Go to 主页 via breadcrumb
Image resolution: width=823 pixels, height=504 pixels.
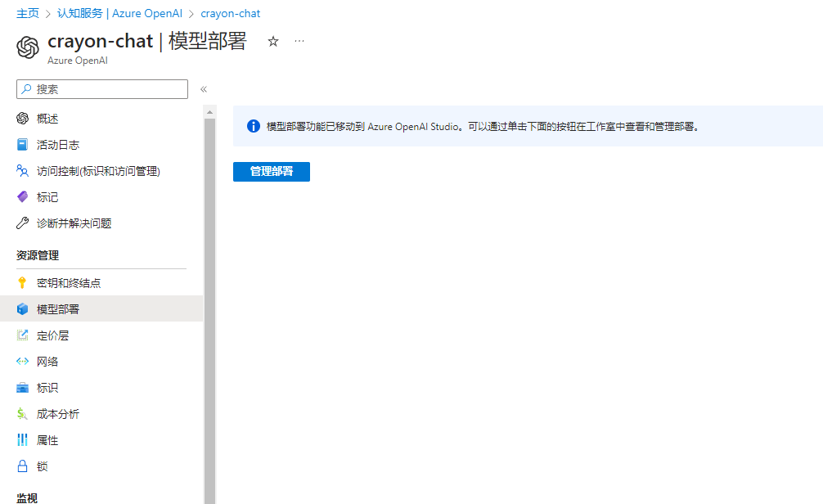(x=28, y=13)
